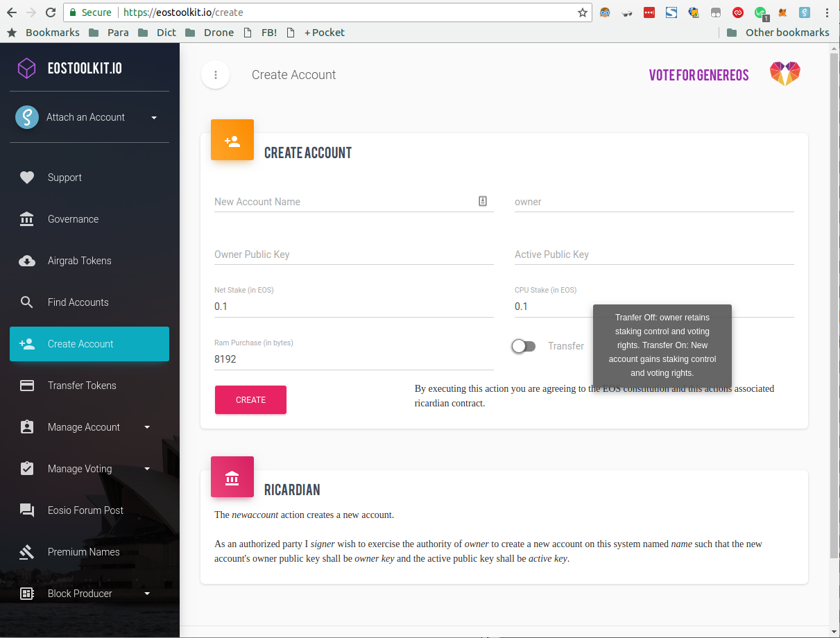Screen dimensions: 840x638
Task: Click the VOTE FOR GENEREOS link
Action: pyautogui.click(x=699, y=75)
